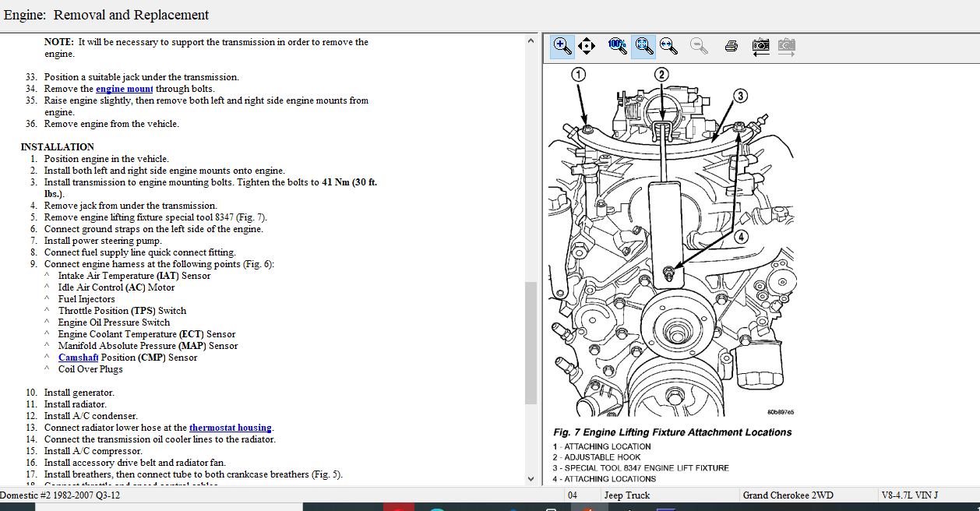Follow the thermostat housing link
980x511 pixels.
[230, 428]
